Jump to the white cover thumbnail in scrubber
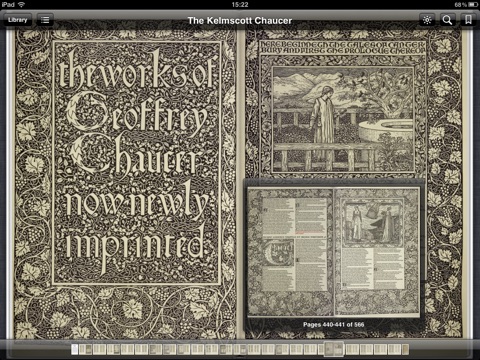The height and width of the screenshot is (360, 480). (75, 349)
